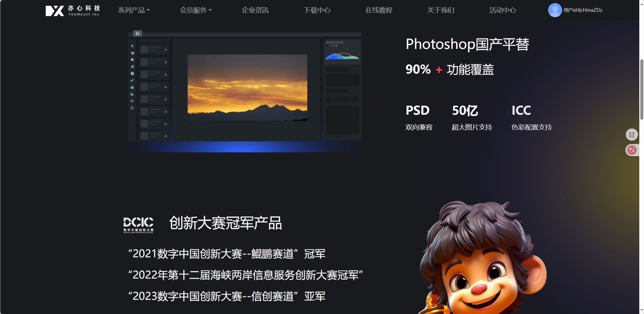The width and height of the screenshot is (644, 314).
Task: Click the DCIC contest logo
Action: (x=138, y=225)
